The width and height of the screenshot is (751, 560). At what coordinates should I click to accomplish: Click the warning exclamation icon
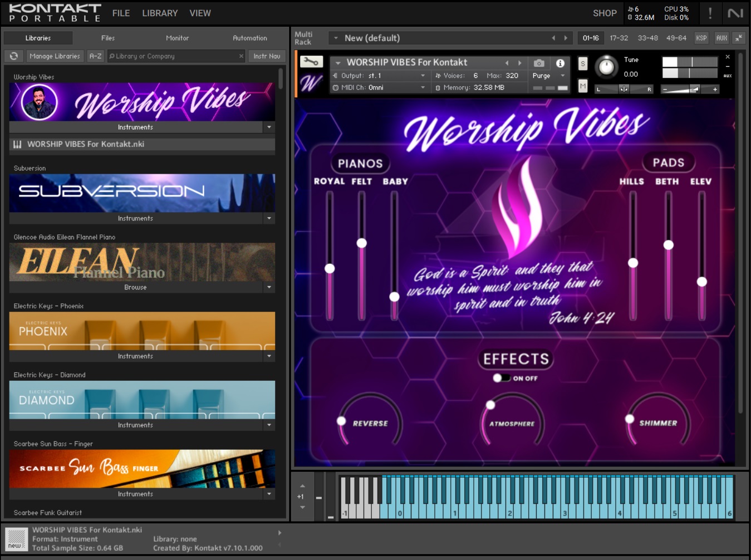point(710,13)
